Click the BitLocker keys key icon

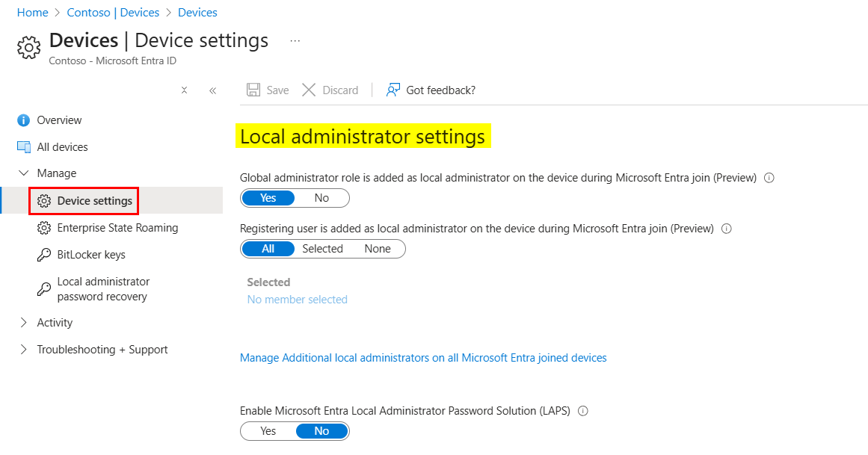[44, 255]
